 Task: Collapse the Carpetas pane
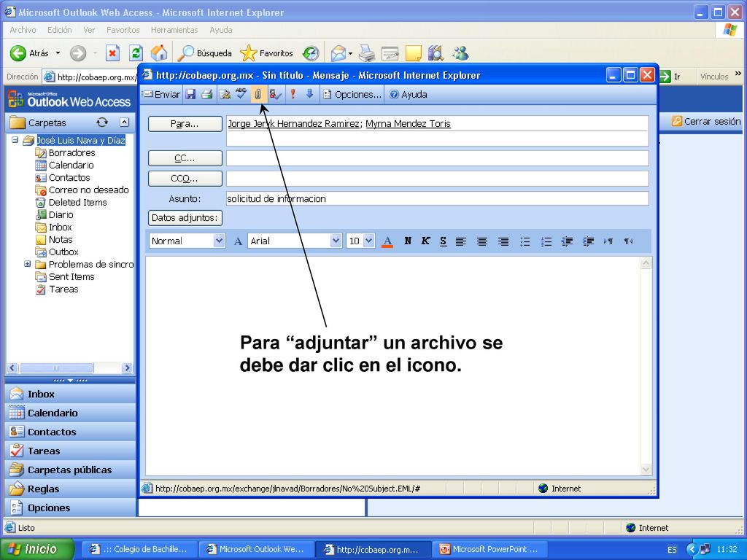[x=124, y=122]
